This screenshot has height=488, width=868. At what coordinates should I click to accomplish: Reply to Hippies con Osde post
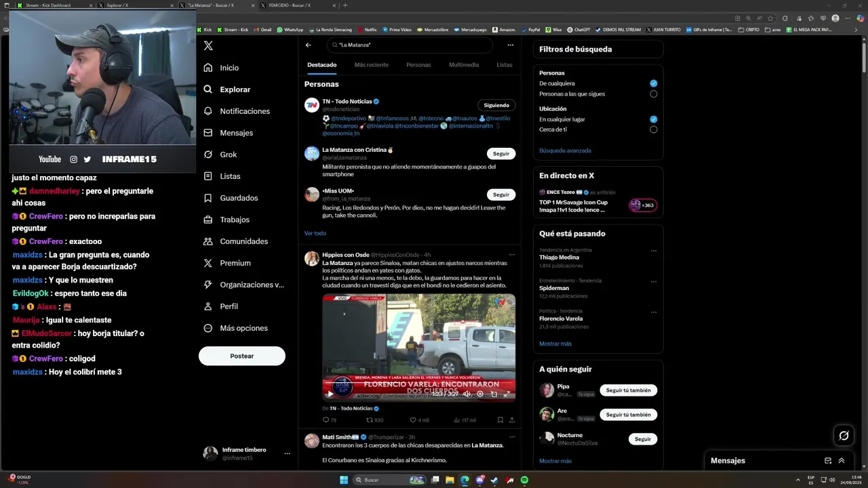pos(330,420)
